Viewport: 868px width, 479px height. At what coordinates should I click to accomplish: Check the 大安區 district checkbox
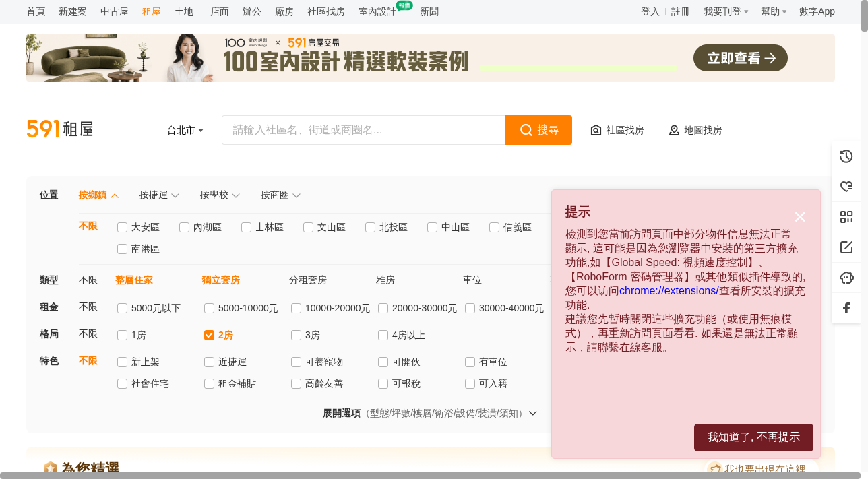coord(123,227)
